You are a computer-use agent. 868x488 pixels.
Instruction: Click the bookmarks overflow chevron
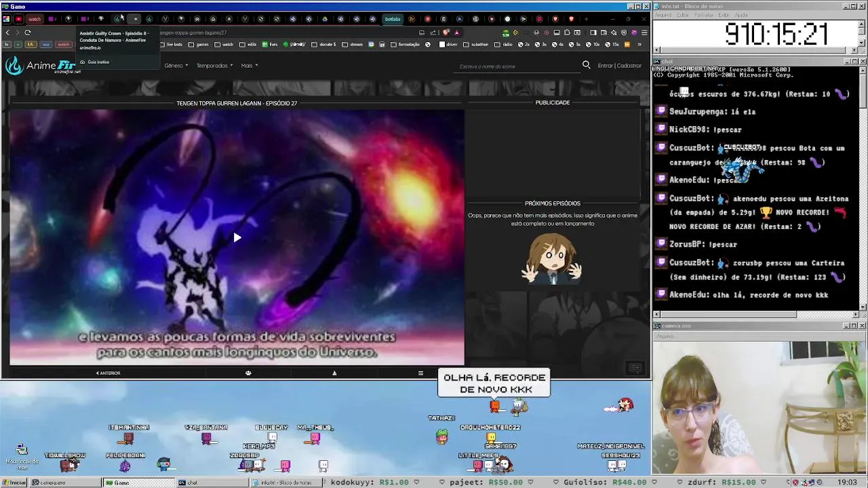tap(639, 45)
